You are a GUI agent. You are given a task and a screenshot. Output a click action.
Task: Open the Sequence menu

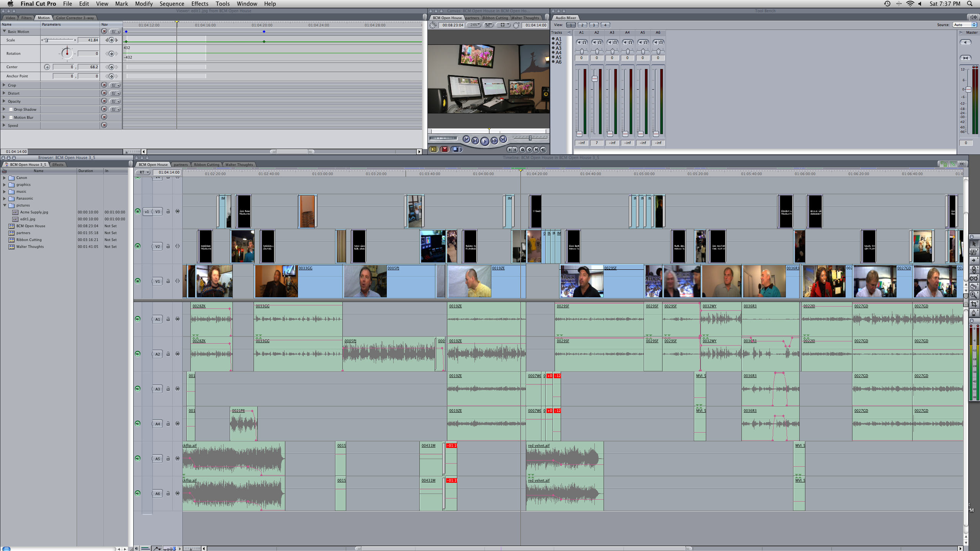172,4
